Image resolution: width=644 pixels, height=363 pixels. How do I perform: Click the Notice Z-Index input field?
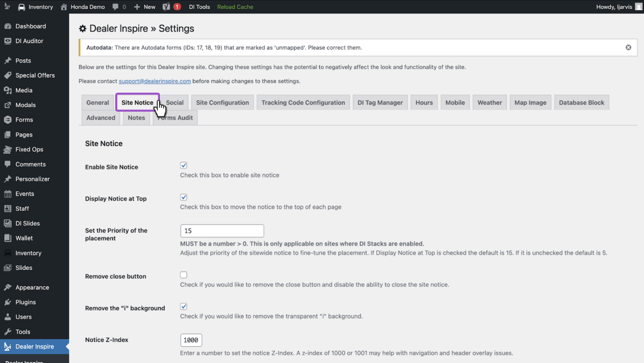coord(191,340)
